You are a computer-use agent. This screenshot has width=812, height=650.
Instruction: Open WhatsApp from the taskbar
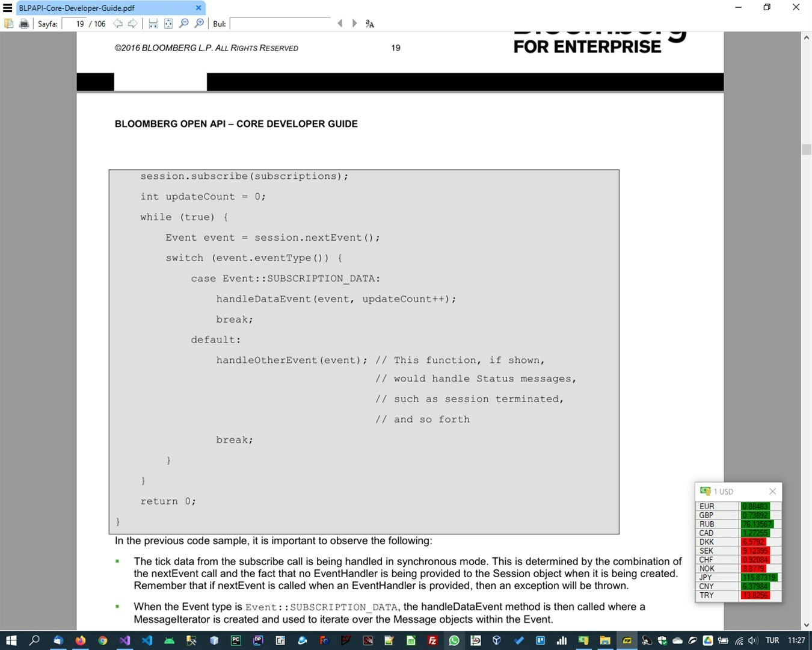click(x=454, y=640)
